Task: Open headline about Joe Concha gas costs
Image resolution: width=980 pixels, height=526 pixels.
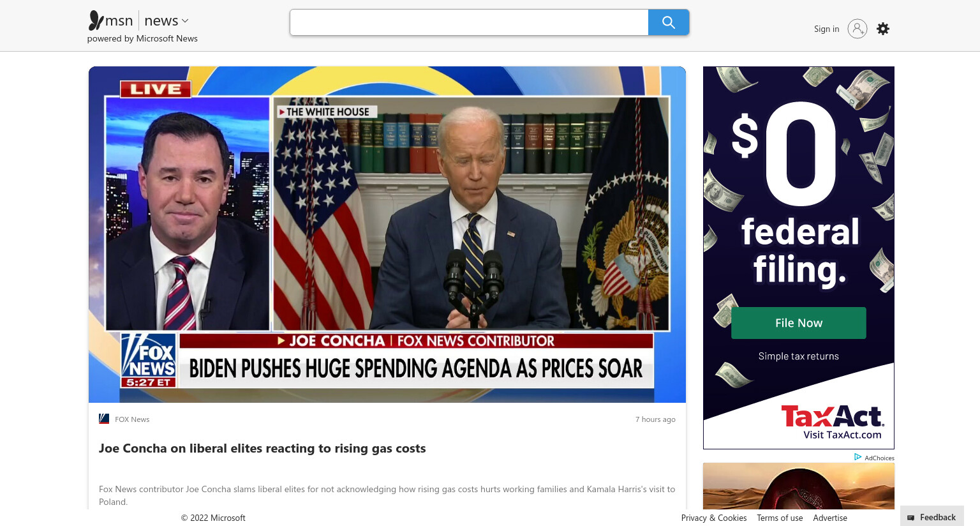Action: [262, 448]
